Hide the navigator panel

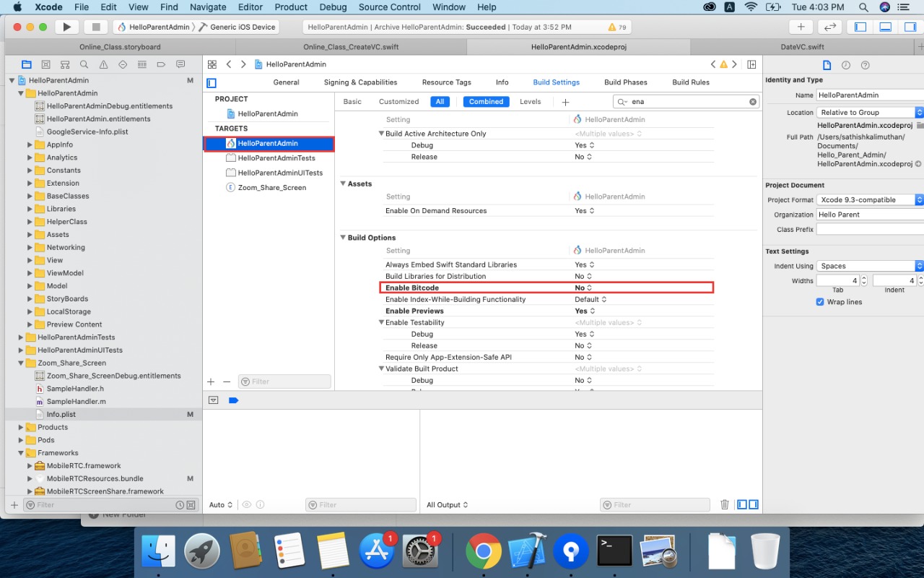point(860,27)
